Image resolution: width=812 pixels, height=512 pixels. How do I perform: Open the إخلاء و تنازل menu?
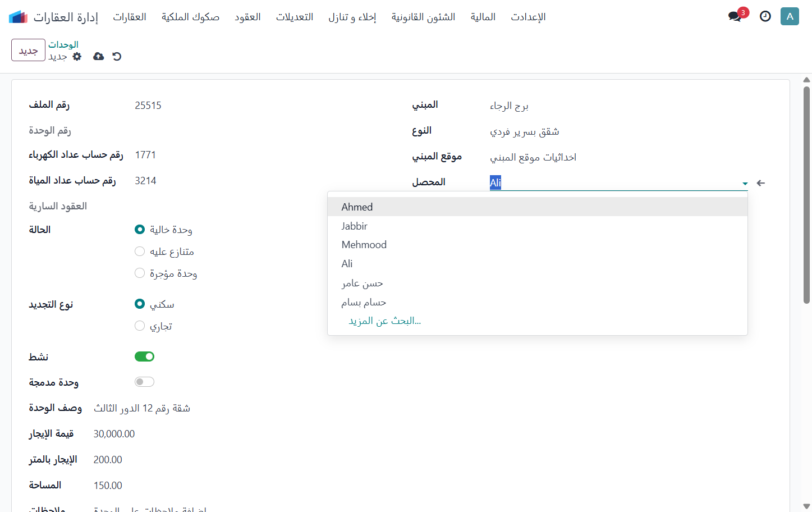click(352, 17)
